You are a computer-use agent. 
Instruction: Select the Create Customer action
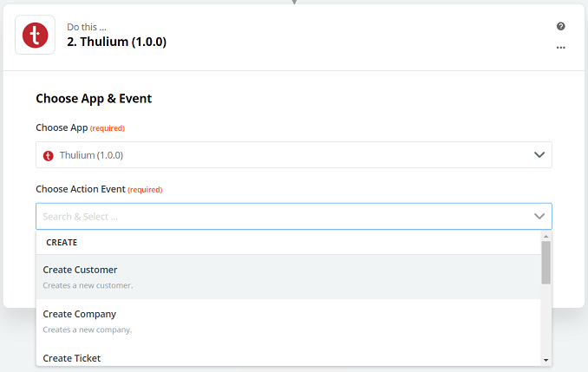point(289,277)
